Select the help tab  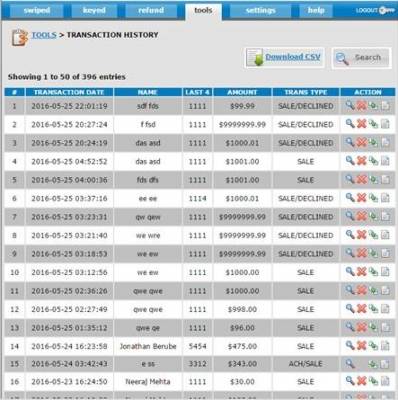(x=316, y=10)
